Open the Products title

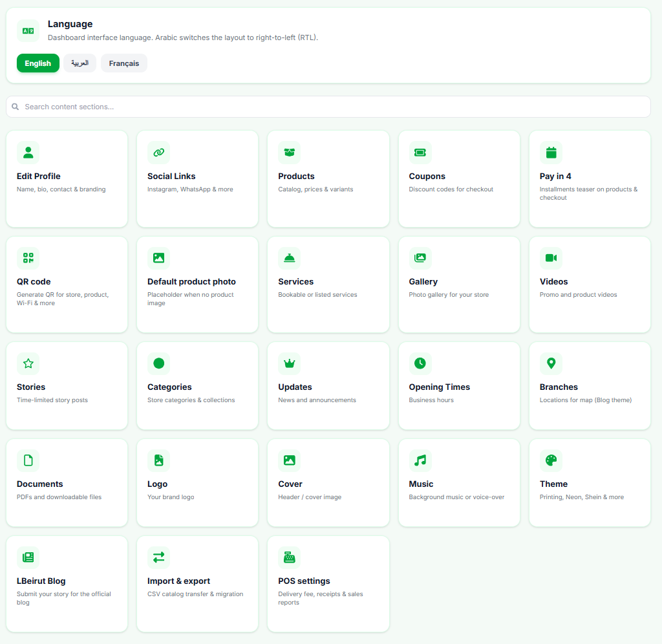point(296,176)
